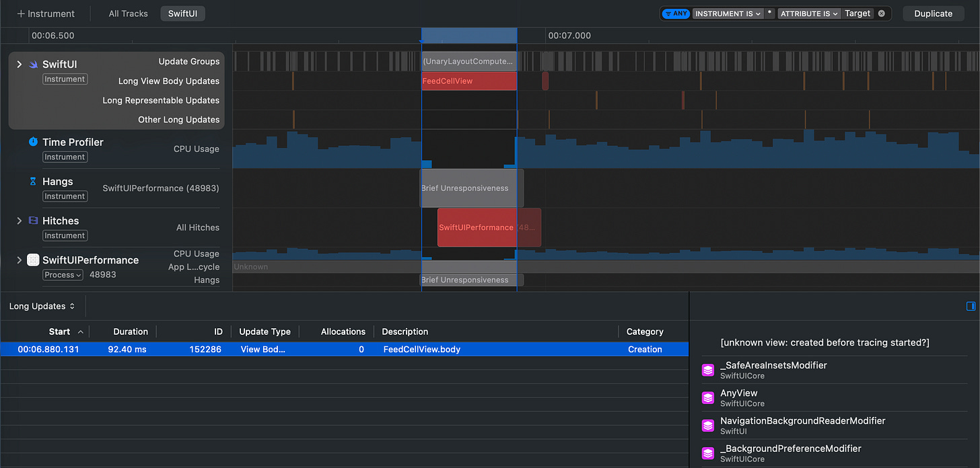Open the Process dropdown under SwiftUIPerformance
Image resolution: width=980 pixels, height=468 pixels.
pyautogui.click(x=63, y=275)
